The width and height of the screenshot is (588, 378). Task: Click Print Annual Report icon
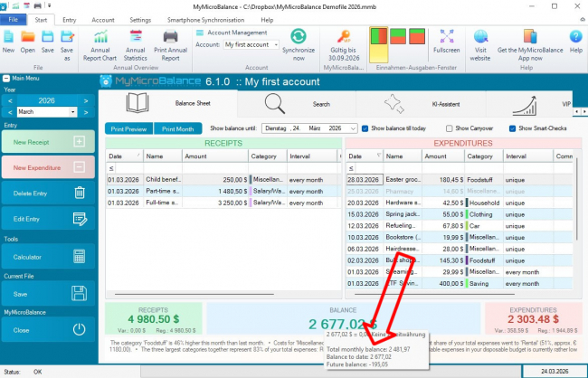click(x=172, y=39)
